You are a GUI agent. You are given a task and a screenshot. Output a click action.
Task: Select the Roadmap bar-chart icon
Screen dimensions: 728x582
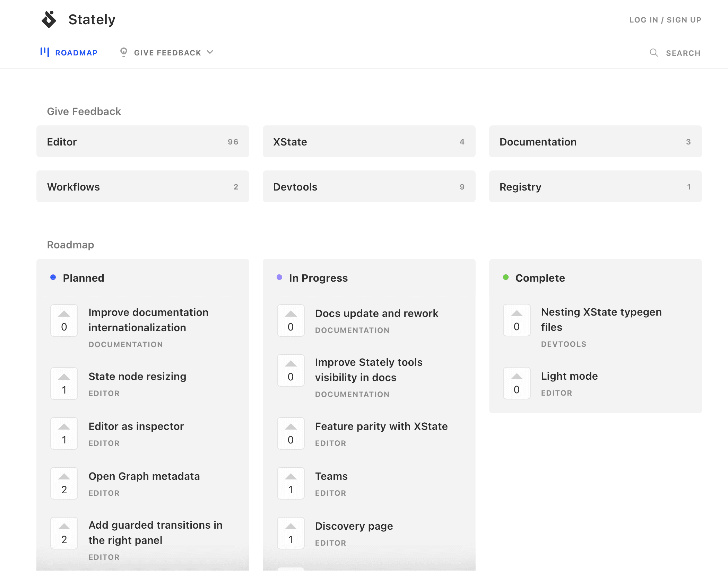[x=45, y=52]
